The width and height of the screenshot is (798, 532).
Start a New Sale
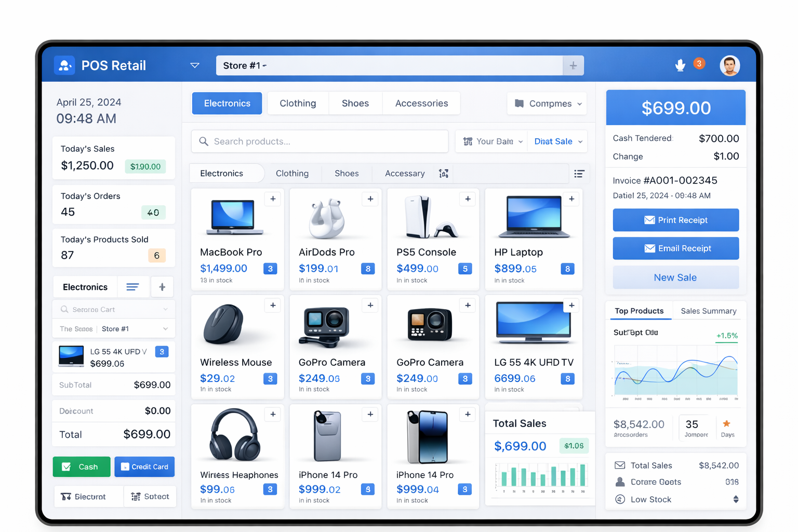676,277
